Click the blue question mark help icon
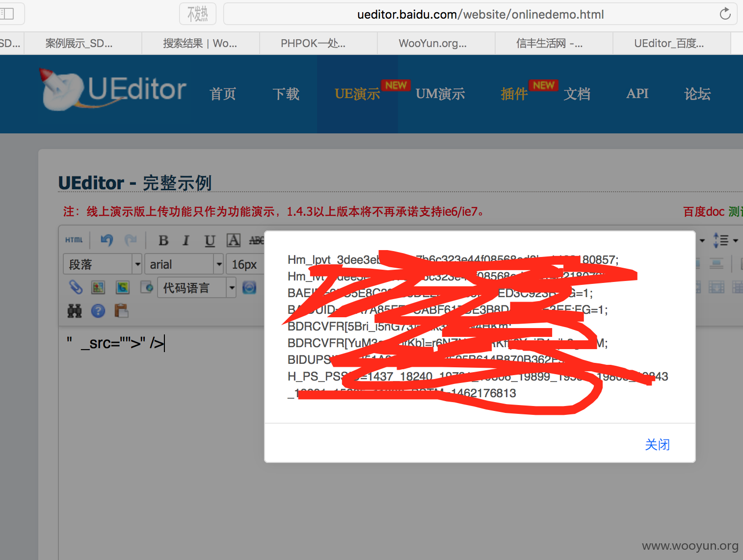 [98, 310]
